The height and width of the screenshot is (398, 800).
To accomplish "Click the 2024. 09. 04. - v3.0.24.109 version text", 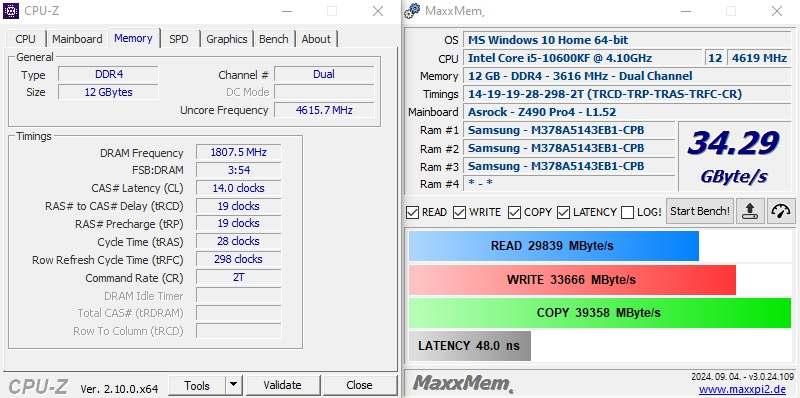I will point(742,377).
